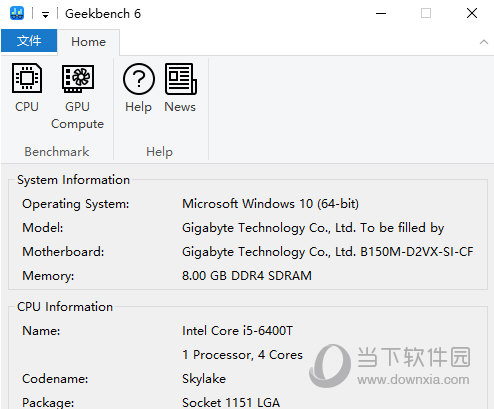This screenshot has height=409, width=494.
Task: Collapse the ribbon using the chevron
Action: pyautogui.click(x=484, y=42)
